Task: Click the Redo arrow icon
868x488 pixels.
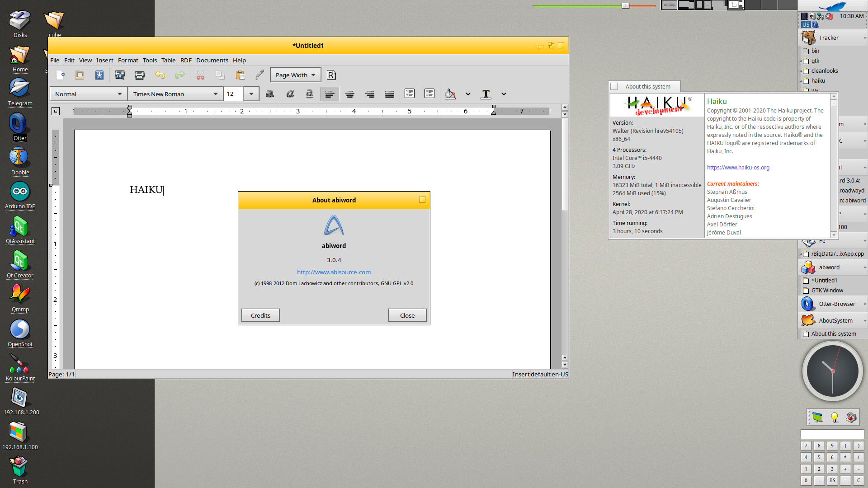Action: click(180, 75)
